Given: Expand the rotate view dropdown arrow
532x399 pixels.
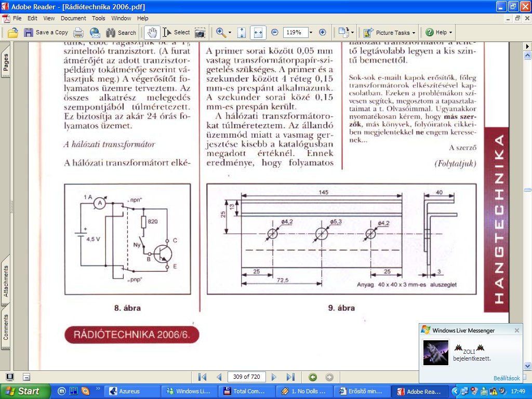Looking at the screenshot, I should [x=353, y=33].
